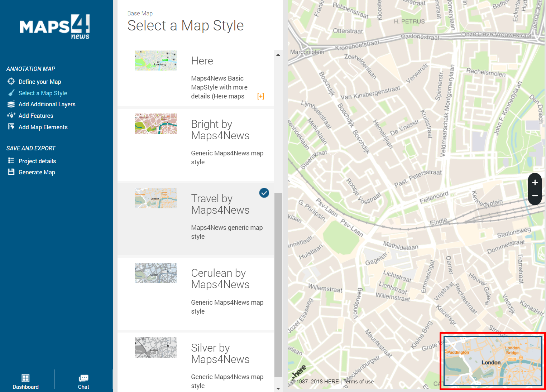Click the style list scroll down arrow
546x392 pixels.
click(278, 388)
